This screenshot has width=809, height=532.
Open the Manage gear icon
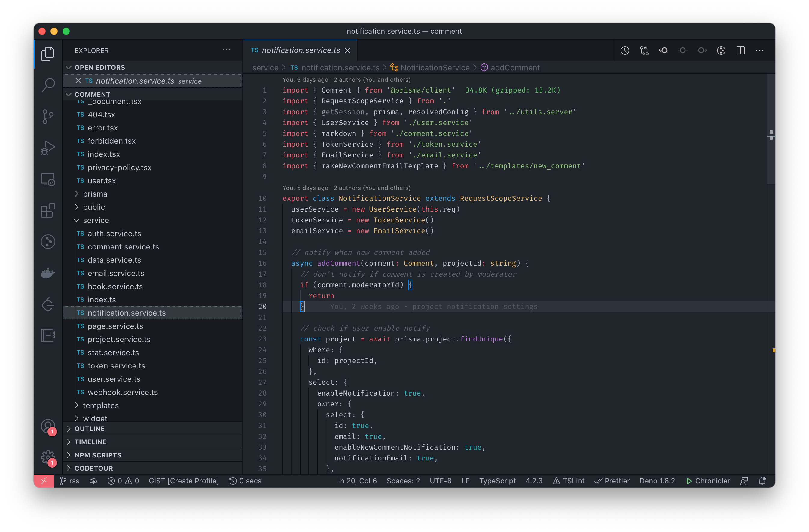pyautogui.click(x=48, y=457)
